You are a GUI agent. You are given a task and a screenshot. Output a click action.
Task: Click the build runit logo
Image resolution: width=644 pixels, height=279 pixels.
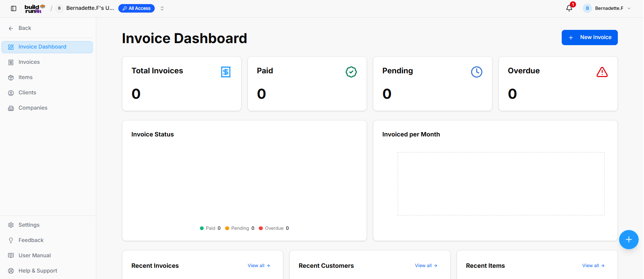click(35, 8)
